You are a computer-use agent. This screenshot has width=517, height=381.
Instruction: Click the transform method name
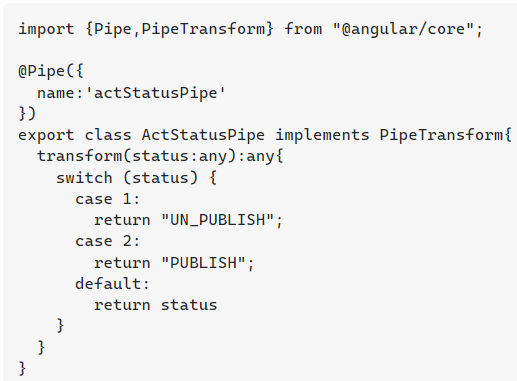[79, 156]
